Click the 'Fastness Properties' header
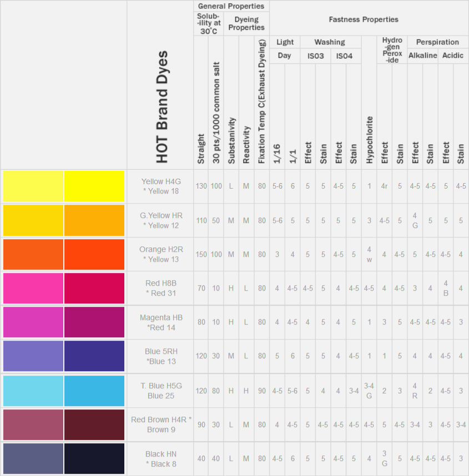 click(364, 19)
